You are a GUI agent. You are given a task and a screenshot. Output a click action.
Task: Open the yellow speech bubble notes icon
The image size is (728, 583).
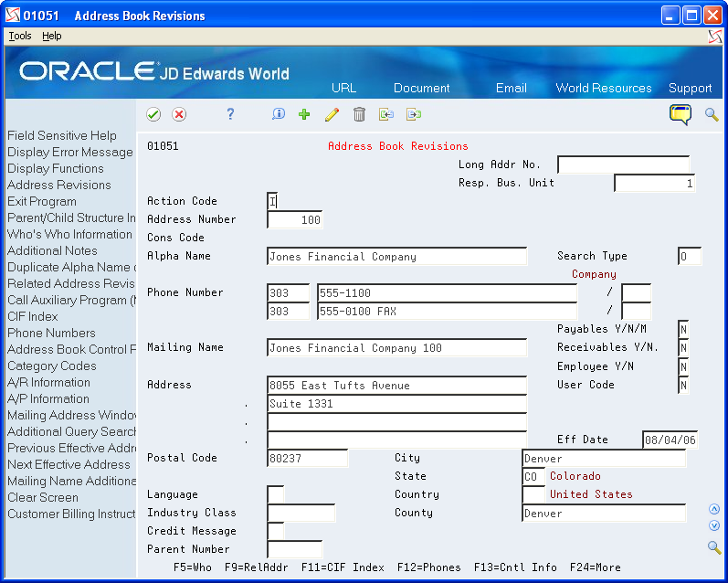click(x=681, y=115)
